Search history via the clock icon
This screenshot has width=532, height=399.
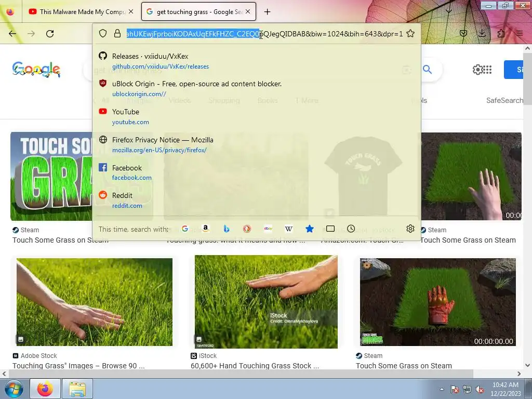coord(351,229)
